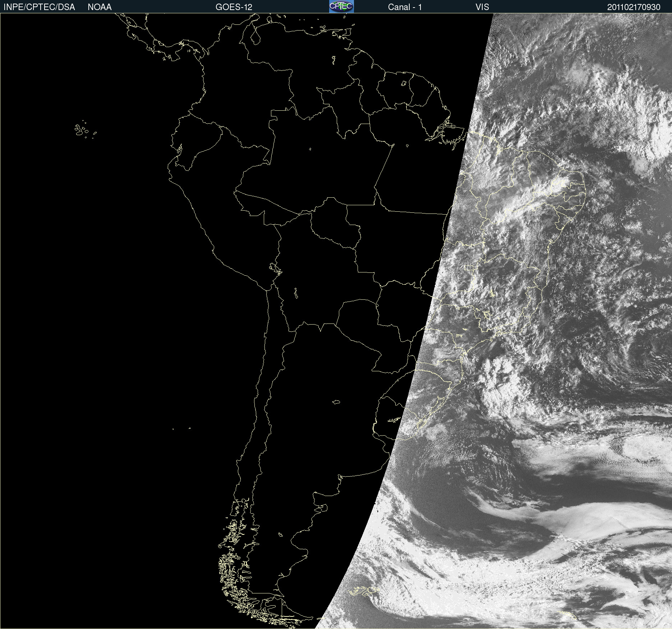This screenshot has width=672, height=629.
Task: Click the Canal - 1 label
Action: click(405, 7)
